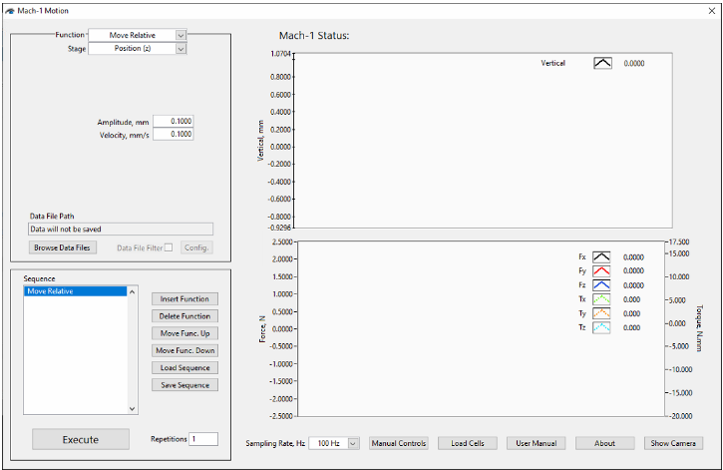Click the Force axis top value 2.5000
Image resolution: width=723 pixels, height=470 pixels.
tap(282, 242)
